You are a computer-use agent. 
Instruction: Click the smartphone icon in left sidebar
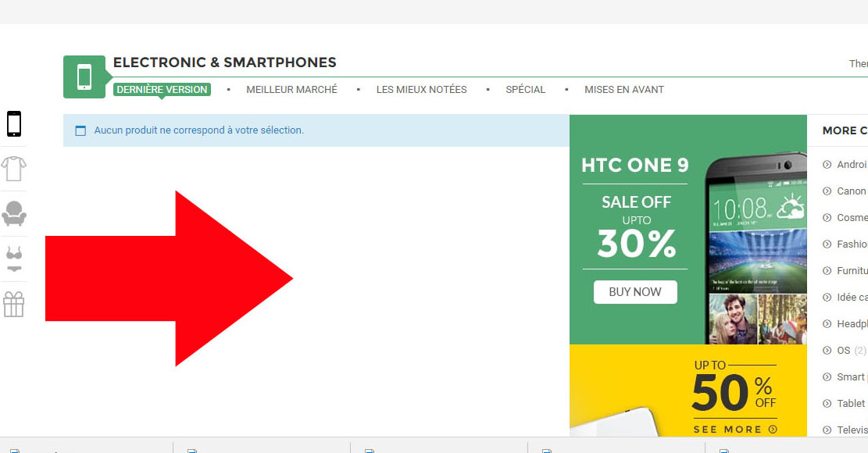13,123
